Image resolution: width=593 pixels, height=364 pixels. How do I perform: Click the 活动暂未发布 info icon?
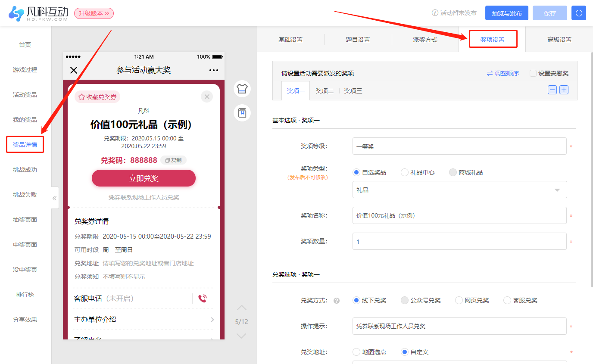pyautogui.click(x=435, y=13)
